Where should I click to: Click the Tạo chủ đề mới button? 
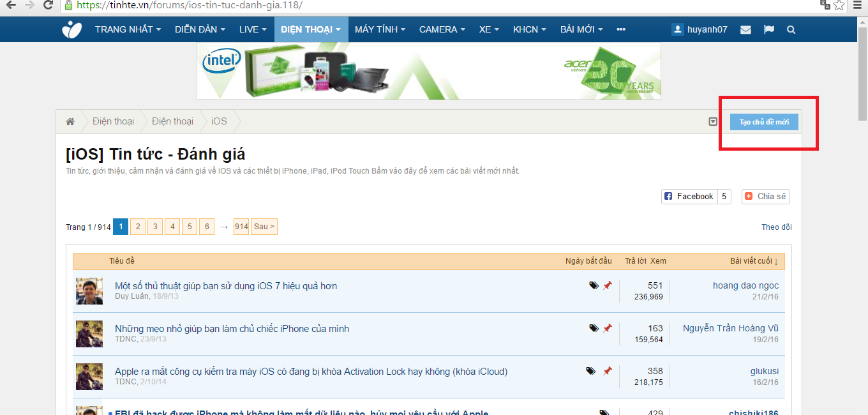[x=764, y=122]
